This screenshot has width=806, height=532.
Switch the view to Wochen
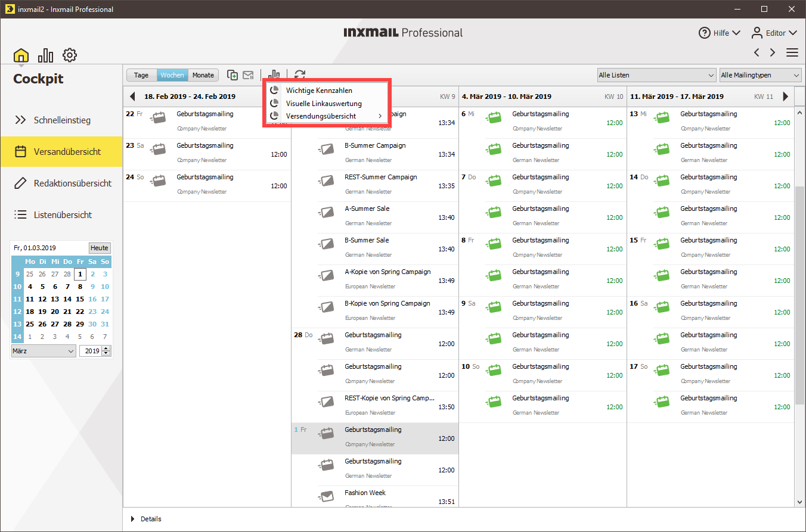coord(172,75)
